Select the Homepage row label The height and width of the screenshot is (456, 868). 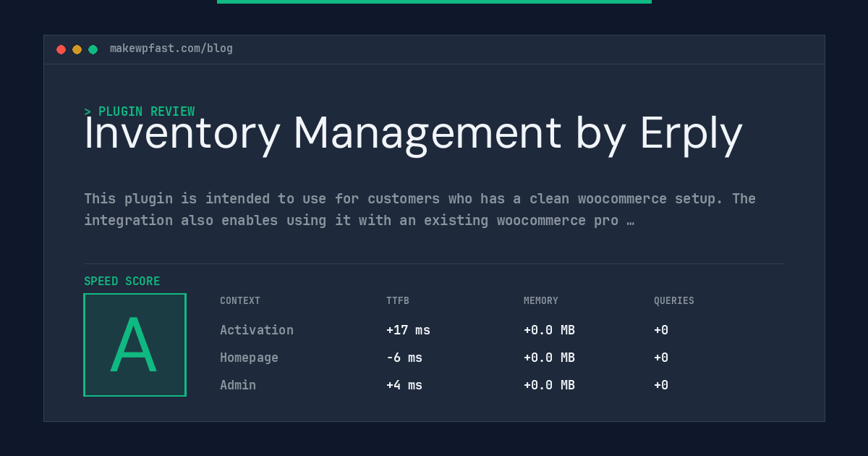[249, 358]
